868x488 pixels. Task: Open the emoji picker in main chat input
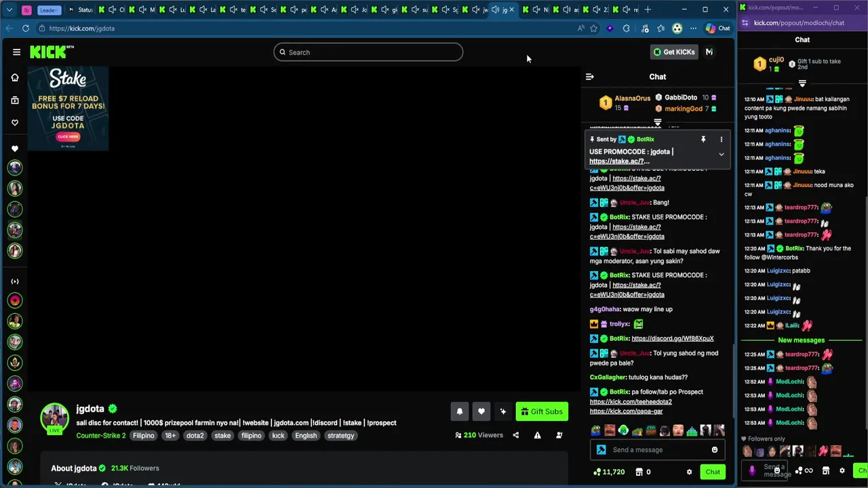tap(715, 450)
